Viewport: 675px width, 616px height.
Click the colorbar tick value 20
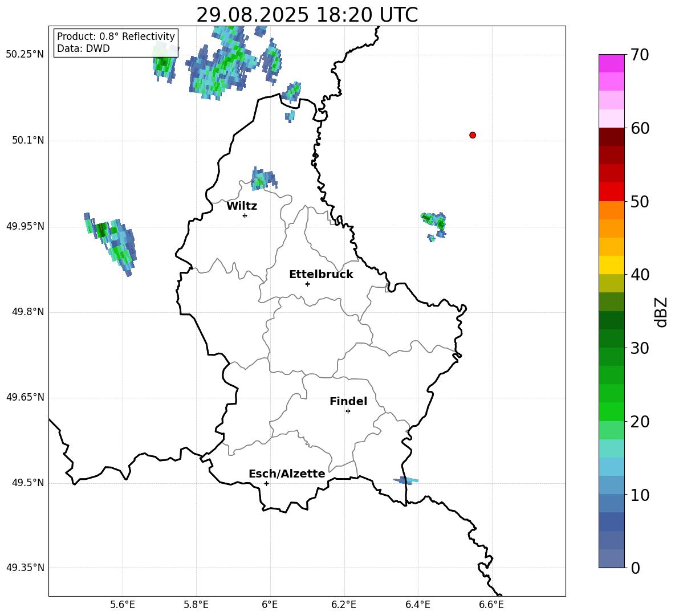[640, 422]
